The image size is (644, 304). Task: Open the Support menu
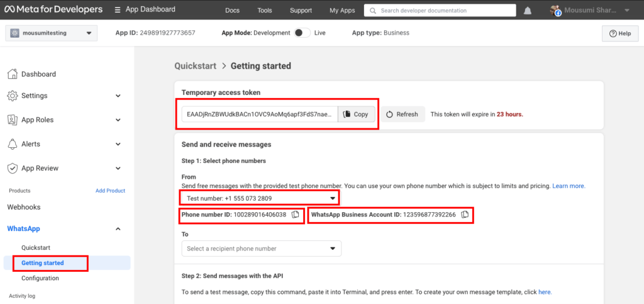point(301,11)
